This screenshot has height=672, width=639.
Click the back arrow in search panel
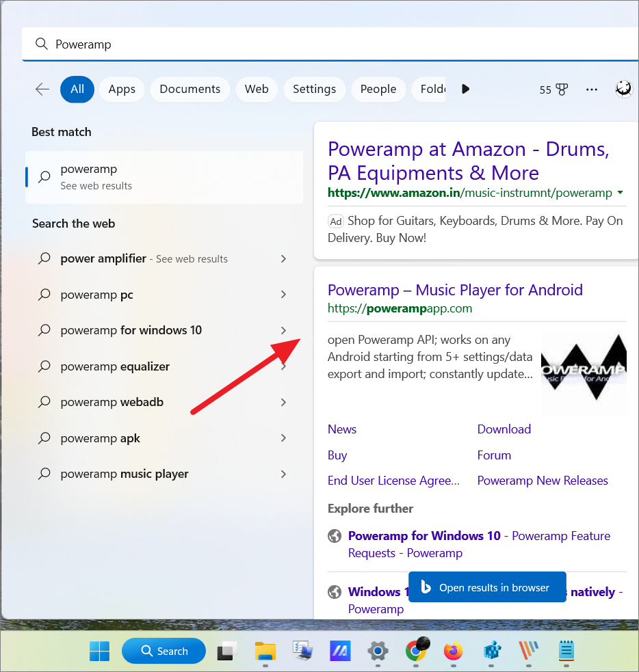coord(42,89)
